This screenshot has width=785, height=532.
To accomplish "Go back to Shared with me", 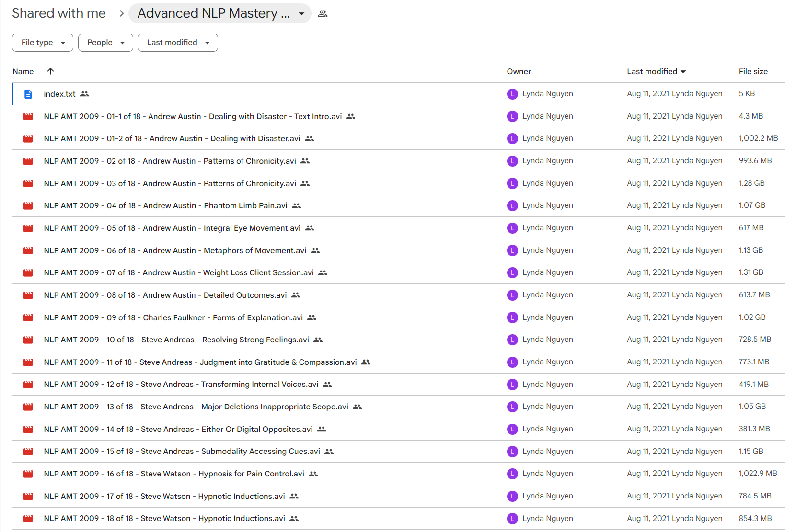I will click(59, 13).
